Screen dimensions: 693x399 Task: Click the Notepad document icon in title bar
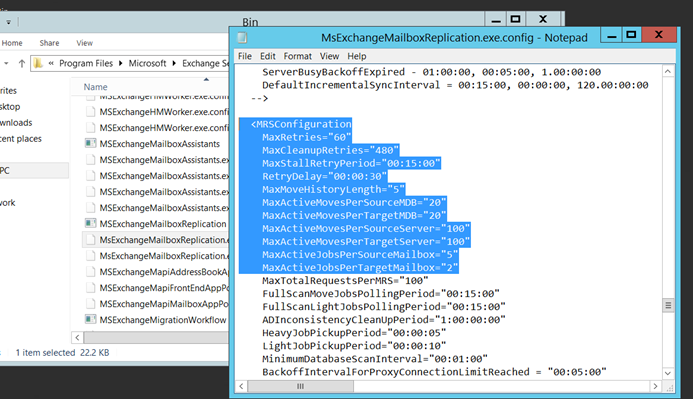(242, 38)
